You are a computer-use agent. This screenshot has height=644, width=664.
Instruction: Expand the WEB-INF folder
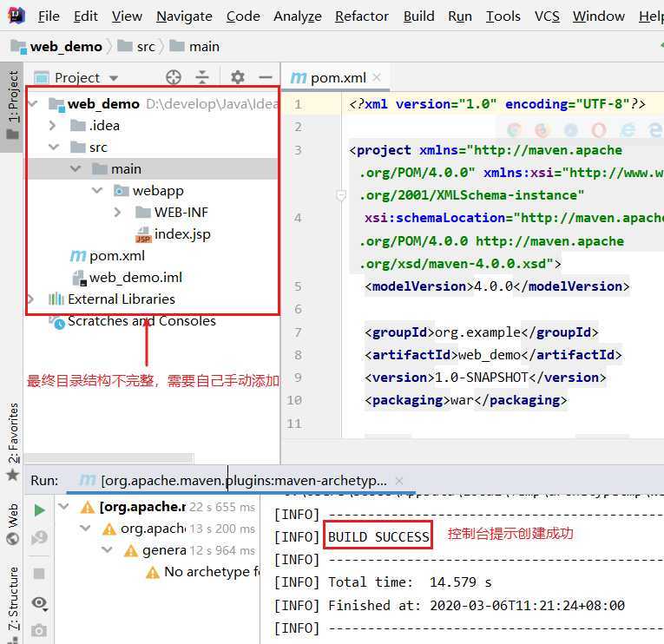click(118, 212)
